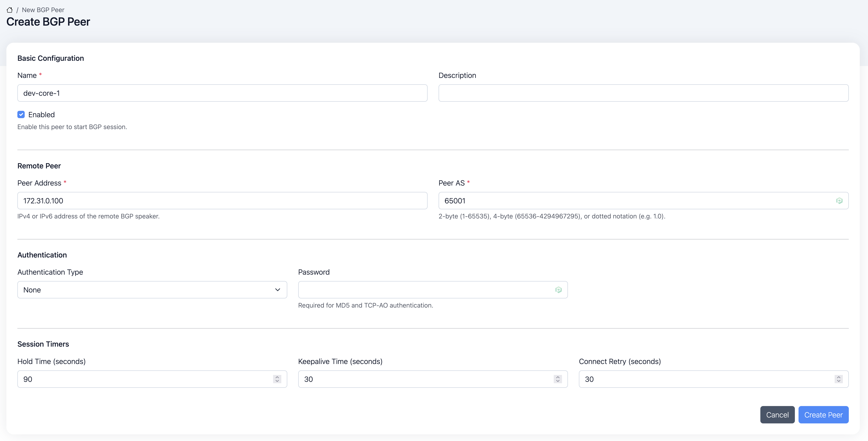Toggle the Enabled checkbox
The width and height of the screenshot is (868, 441).
pos(21,114)
